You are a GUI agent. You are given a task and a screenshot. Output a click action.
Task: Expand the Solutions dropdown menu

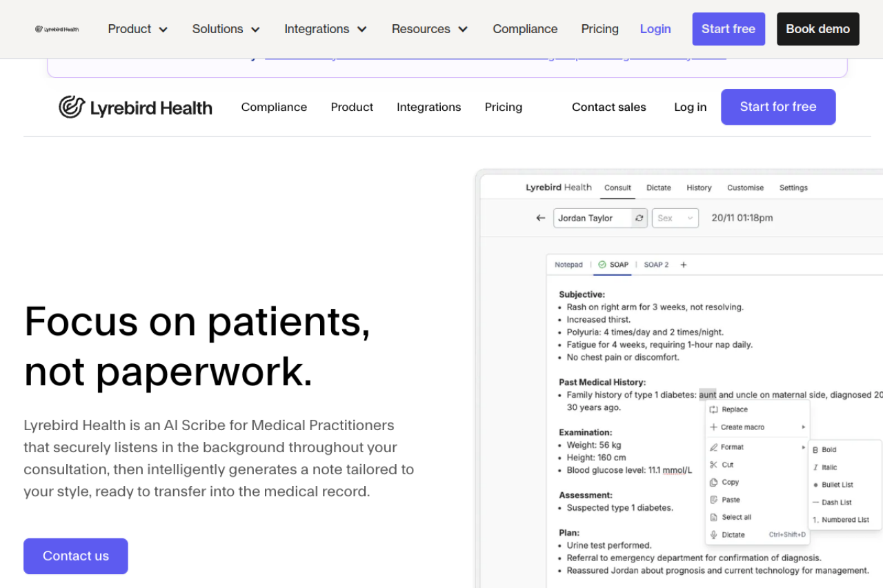point(226,29)
